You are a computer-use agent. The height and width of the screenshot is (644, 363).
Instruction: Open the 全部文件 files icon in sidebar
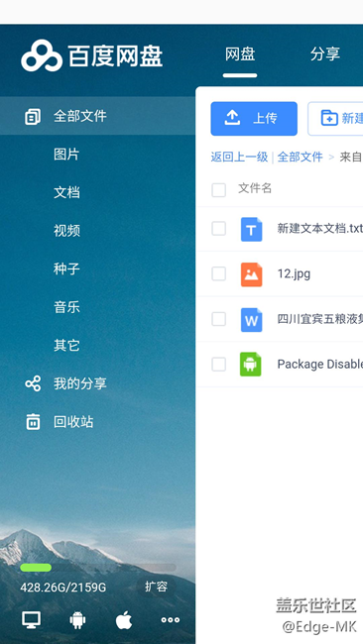coord(33,117)
